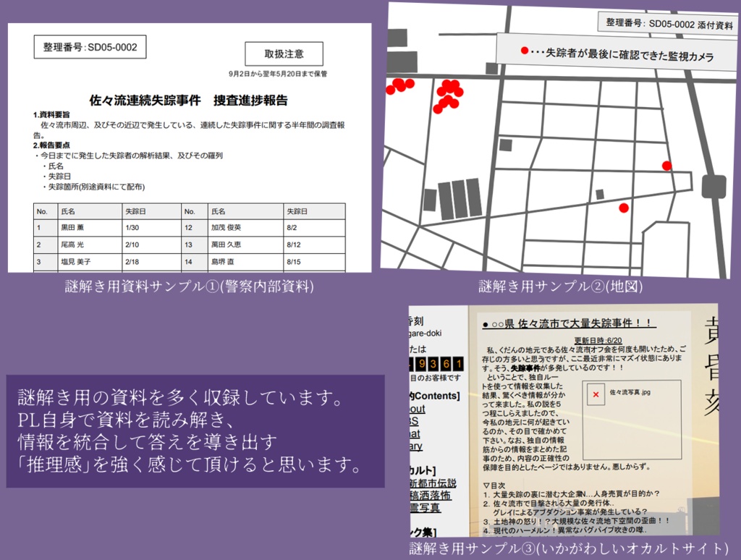Image resolution: width=741 pixels, height=560 pixels.
Task: Click the table cell 島堺 直
Action: [x=245, y=261]
